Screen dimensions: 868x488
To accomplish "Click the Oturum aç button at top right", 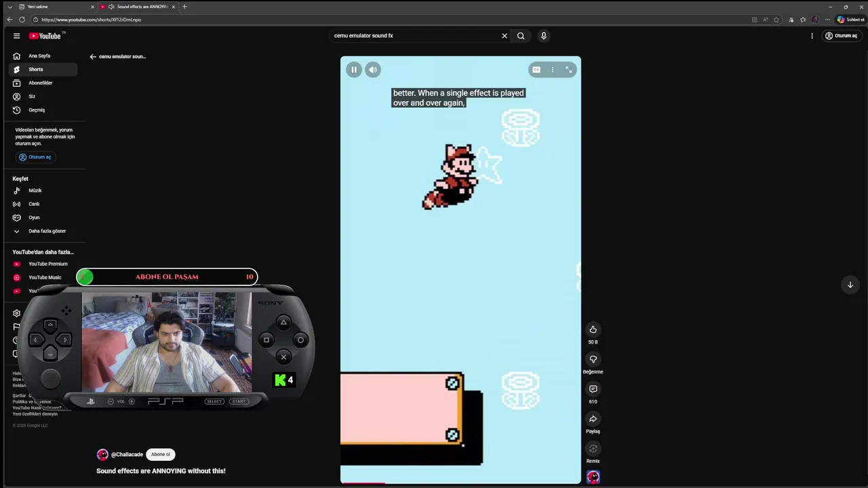I will (842, 36).
